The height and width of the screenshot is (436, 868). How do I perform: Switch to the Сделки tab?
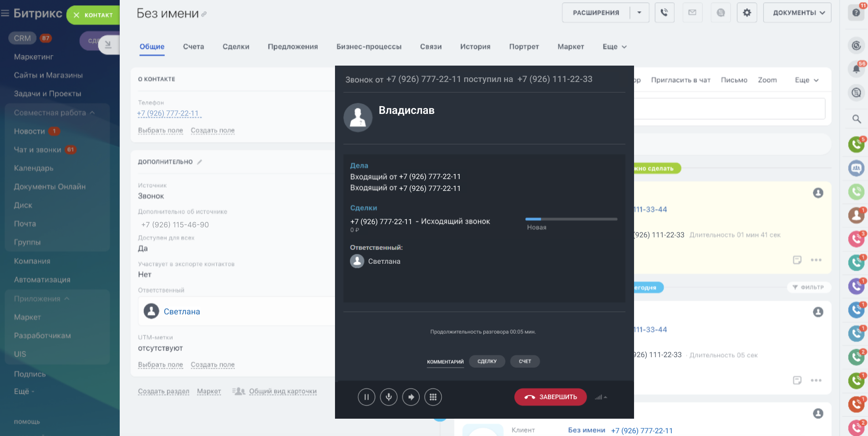click(x=236, y=46)
